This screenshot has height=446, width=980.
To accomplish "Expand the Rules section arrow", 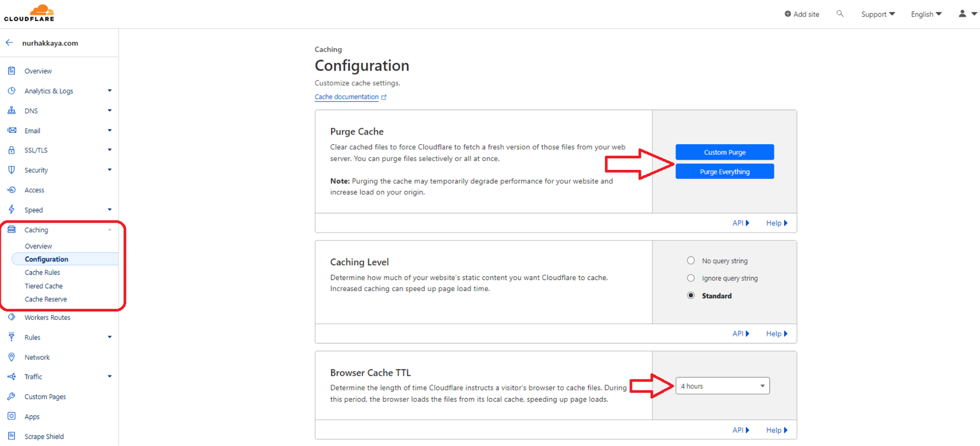I will (110, 337).
